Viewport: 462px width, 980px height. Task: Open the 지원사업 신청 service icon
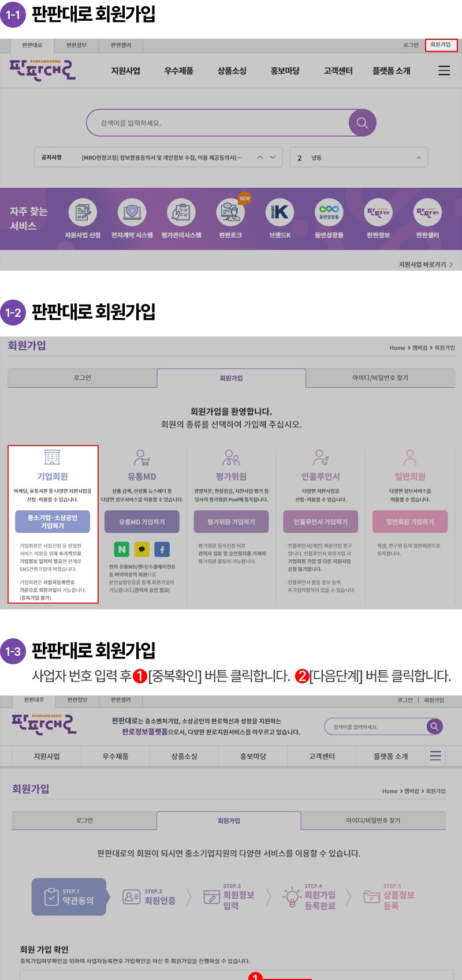(83, 212)
